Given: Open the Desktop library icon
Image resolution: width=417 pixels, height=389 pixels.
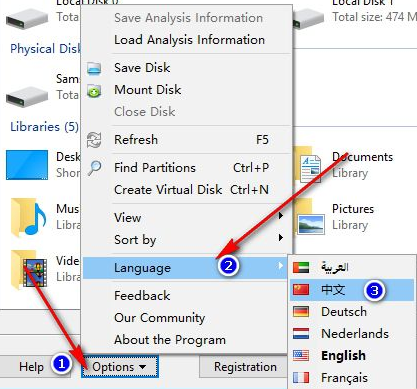Looking at the screenshot, I should [x=27, y=165].
